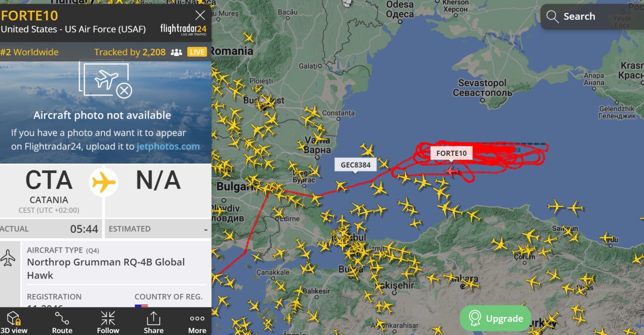Select the red FORTE10 aircraft on map
644x335 pixels.
(452, 172)
